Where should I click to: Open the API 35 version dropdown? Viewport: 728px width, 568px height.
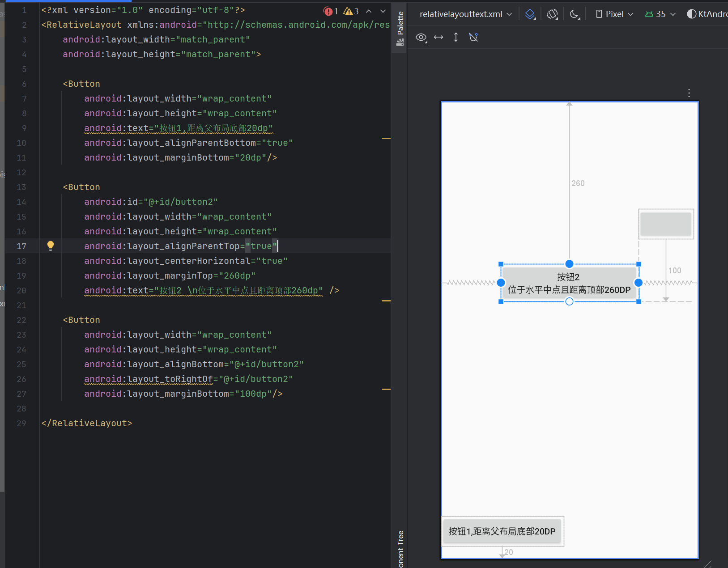[660, 14]
